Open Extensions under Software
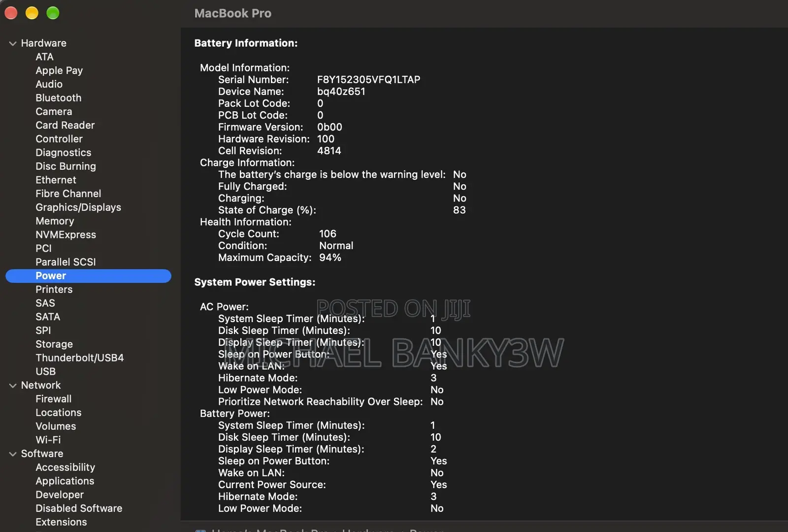Viewport: 788px width, 532px height. click(61, 522)
